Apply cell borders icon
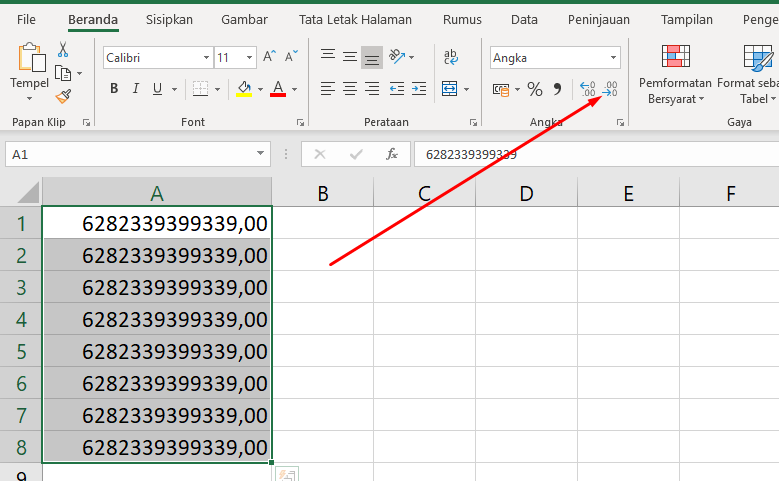Viewport: 779px width, 481px height. coord(200,89)
